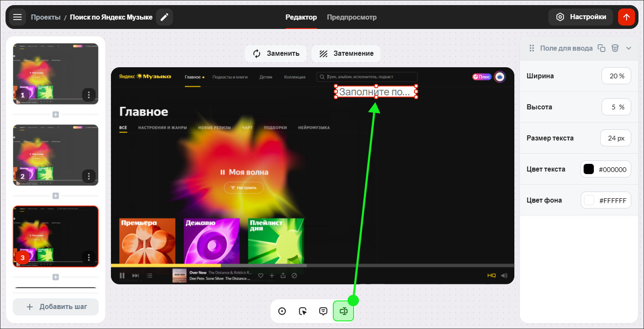Select the hotspot circle tool
The height and width of the screenshot is (329, 644).
[282, 311]
